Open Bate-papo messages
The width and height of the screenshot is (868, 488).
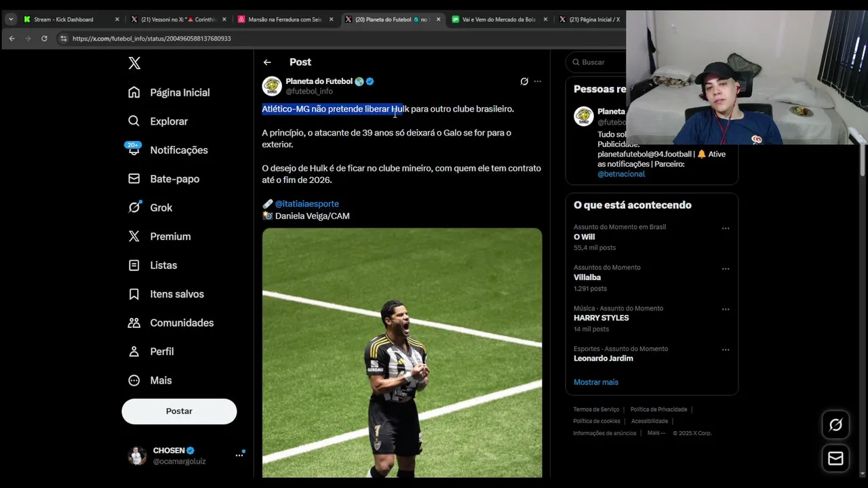coord(164,179)
